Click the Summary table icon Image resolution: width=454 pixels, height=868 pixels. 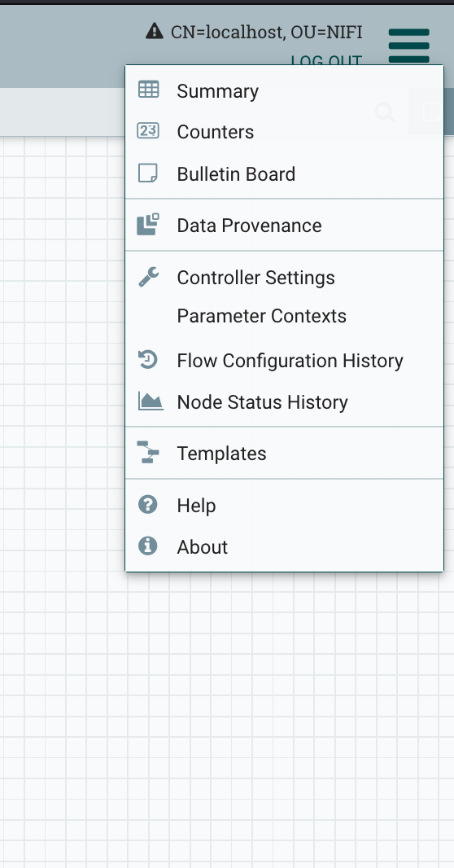click(148, 90)
